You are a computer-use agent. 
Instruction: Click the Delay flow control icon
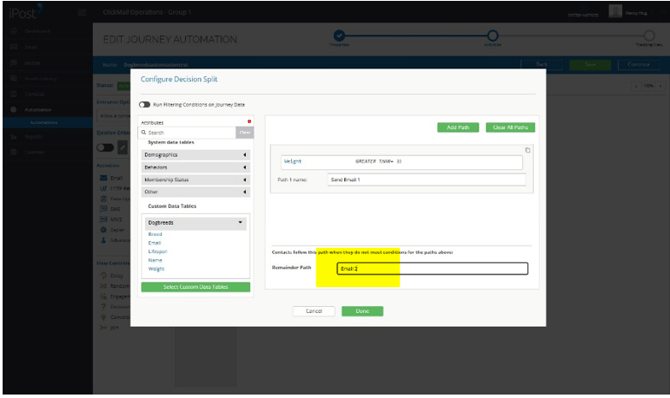pos(103,276)
